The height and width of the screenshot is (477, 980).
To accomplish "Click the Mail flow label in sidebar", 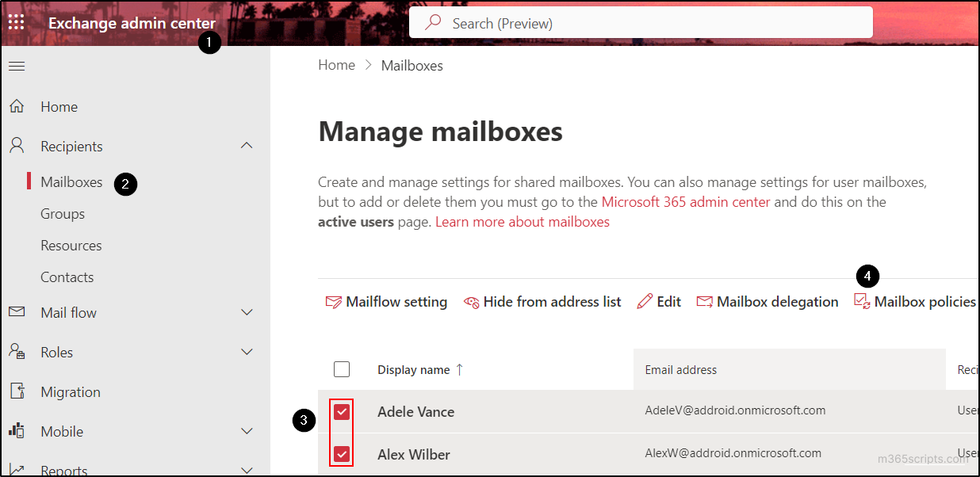I will [69, 313].
